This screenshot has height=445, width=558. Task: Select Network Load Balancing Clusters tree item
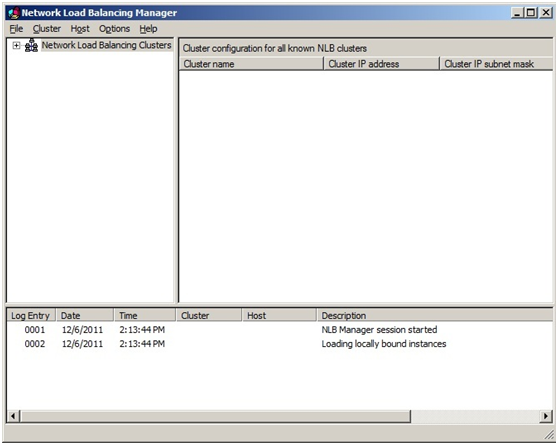tap(106, 45)
